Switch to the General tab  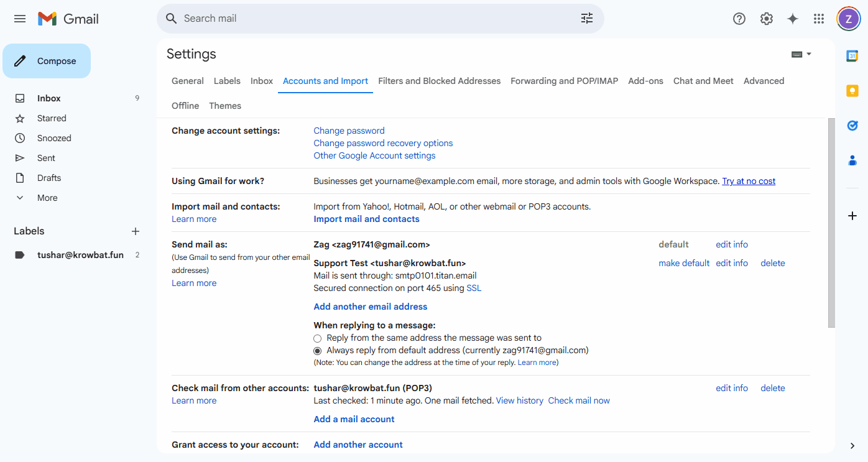point(188,81)
